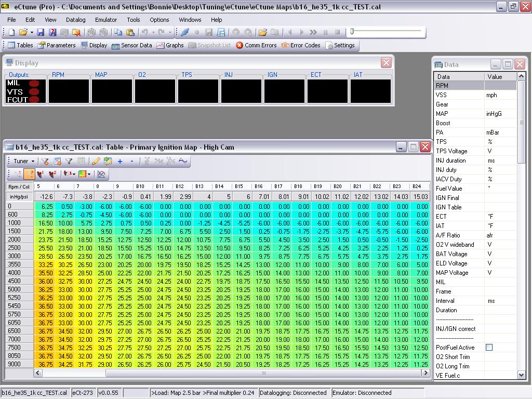
Task: Click the table horizontal scrollbar thumb
Action: [x=263, y=373]
